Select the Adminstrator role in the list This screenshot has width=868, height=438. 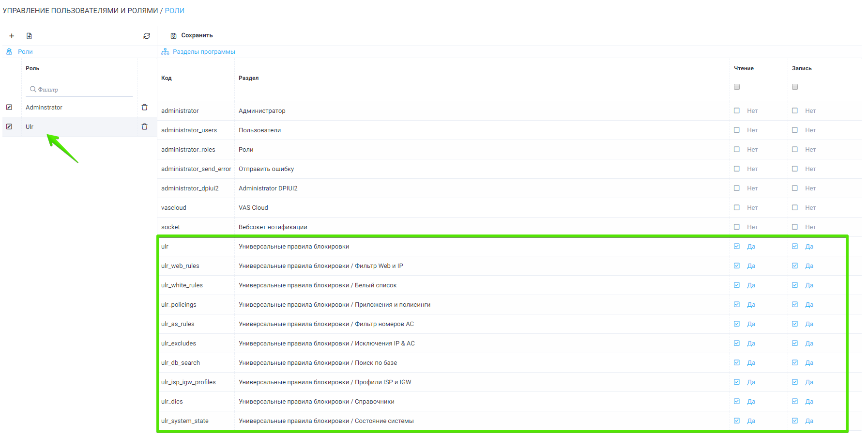(x=44, y=108)
